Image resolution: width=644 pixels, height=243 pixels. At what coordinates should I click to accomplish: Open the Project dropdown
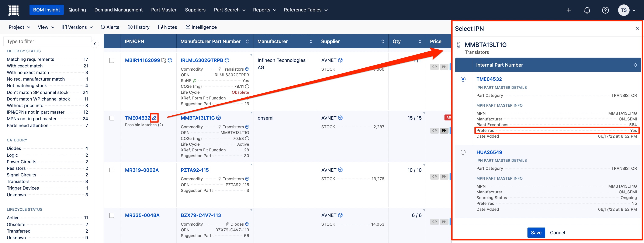(x=19, y=27)
